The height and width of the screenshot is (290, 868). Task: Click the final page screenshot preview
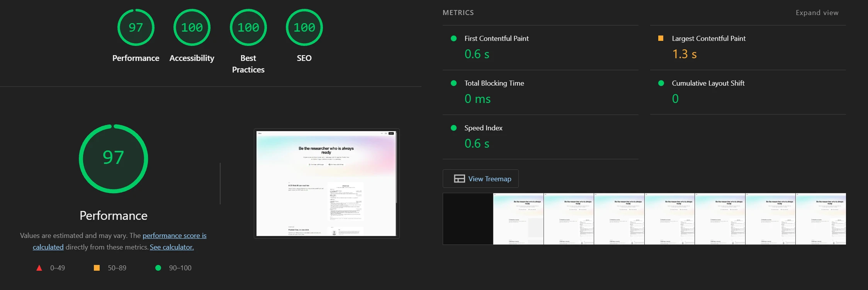coord(326,184)
